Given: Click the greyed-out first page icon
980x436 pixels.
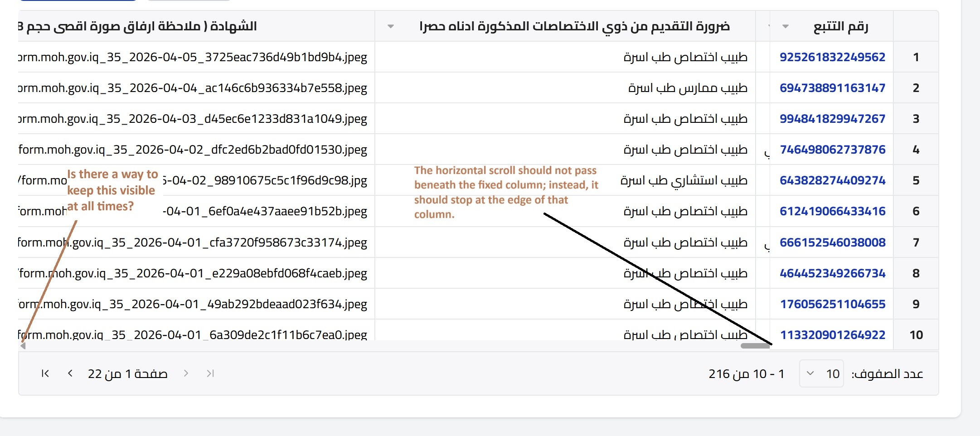Looking at the screenshot, I should (210, 373).
